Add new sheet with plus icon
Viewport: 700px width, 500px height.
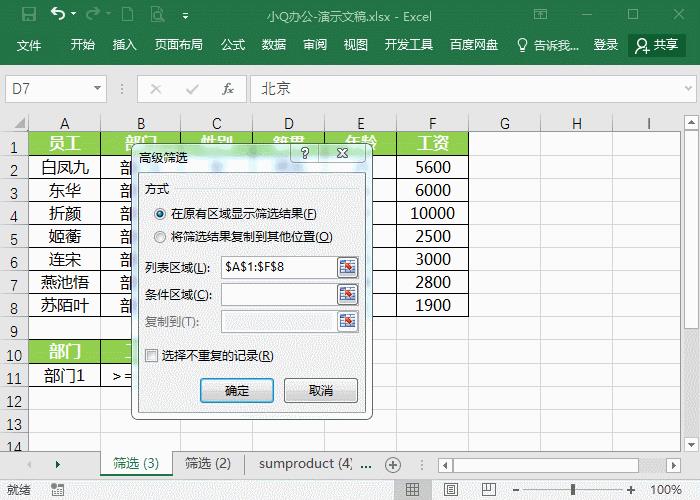[392, 465]
